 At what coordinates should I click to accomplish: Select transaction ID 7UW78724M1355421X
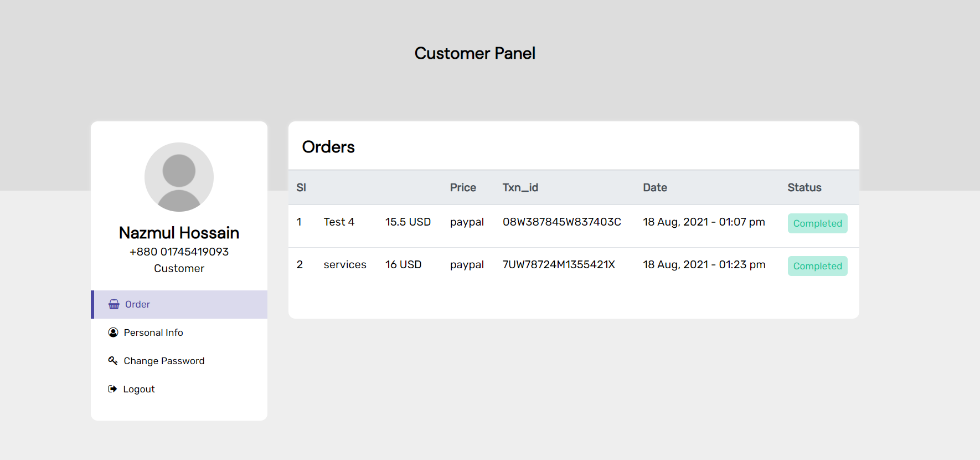click(559, 264)
